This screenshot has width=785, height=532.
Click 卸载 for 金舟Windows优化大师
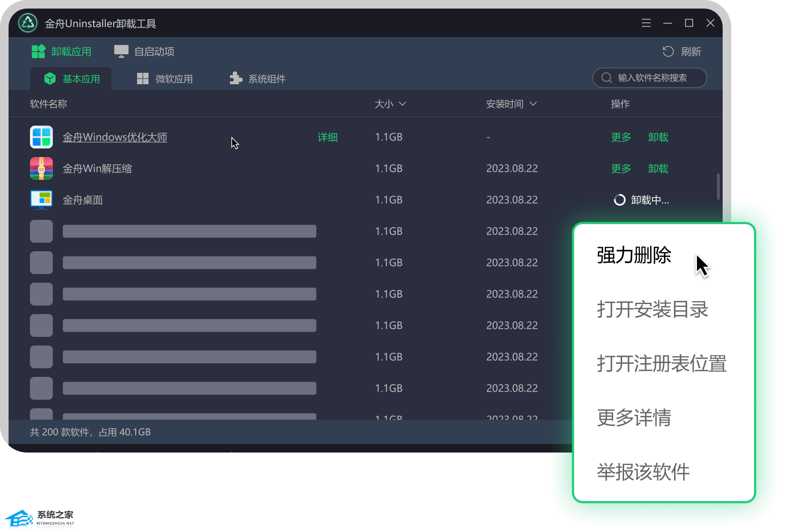click(658, 137)
